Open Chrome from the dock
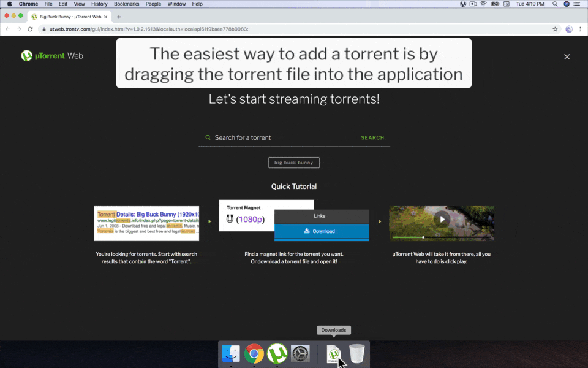 point(254,353)
